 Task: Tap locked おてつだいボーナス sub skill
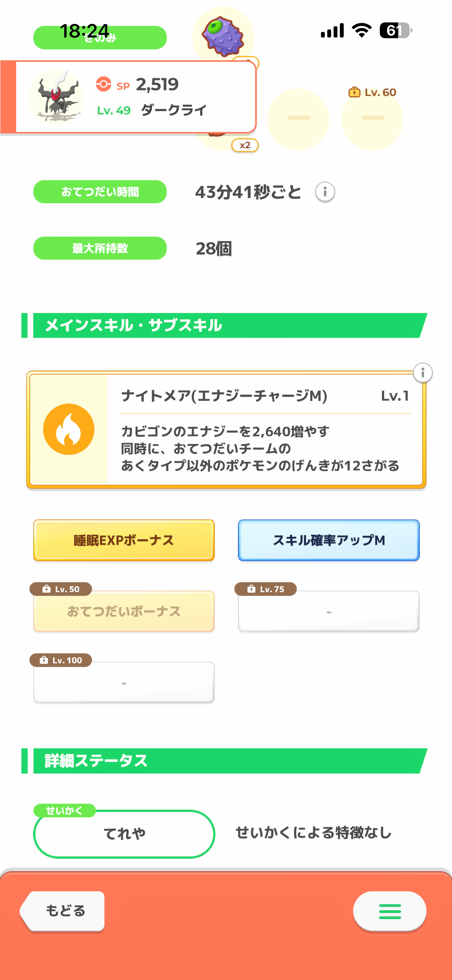click(x=124, y=611)
